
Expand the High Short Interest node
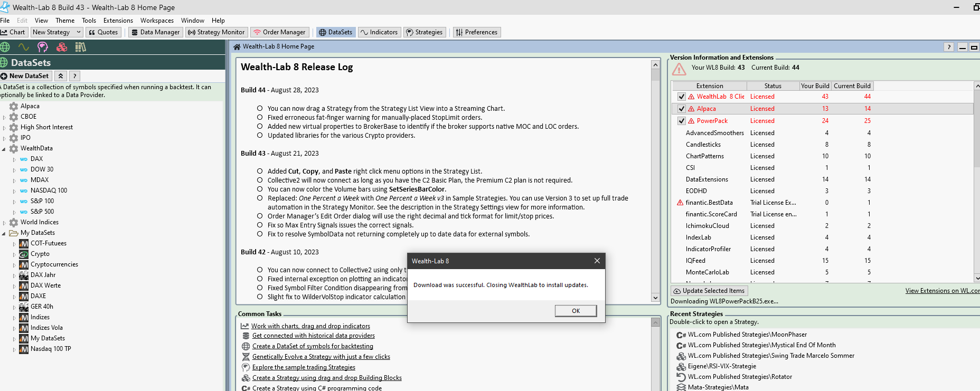(4, 128)
